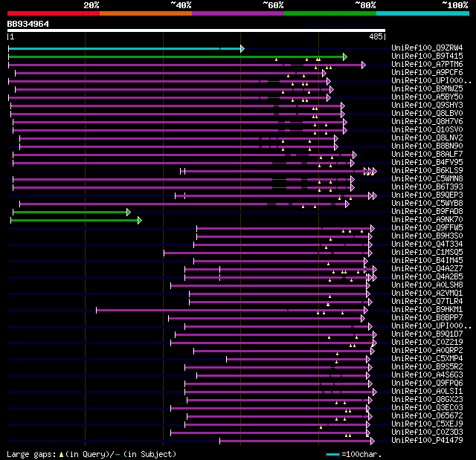
Task: Select the UniRef100_C1MSQ5 label
Action: coord(427,253)
